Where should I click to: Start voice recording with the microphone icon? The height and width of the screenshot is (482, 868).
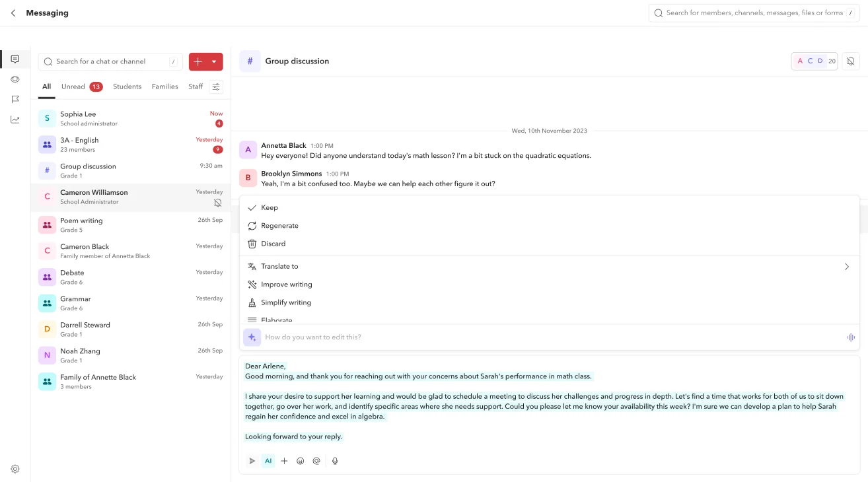pos(335,461)
